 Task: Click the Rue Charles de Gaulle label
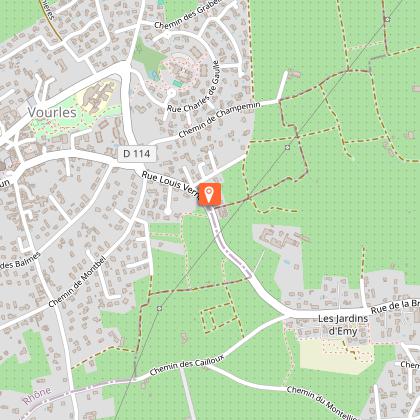(193, 87)
